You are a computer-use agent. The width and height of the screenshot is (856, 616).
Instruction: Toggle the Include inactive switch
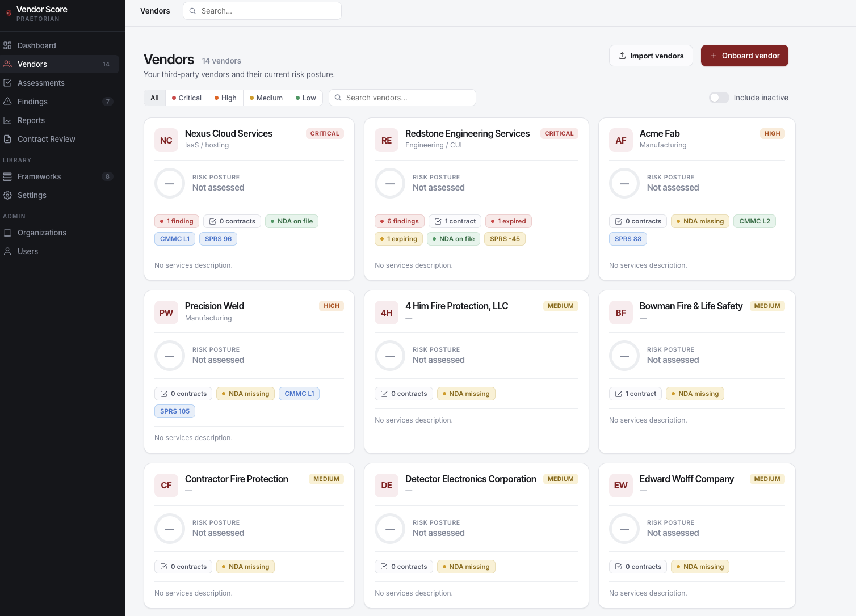(719, 98)
